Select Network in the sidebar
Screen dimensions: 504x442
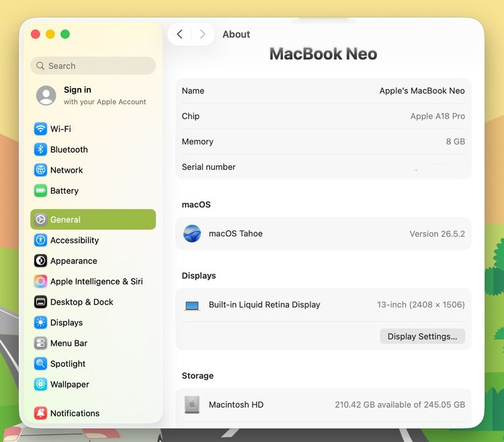93,170
